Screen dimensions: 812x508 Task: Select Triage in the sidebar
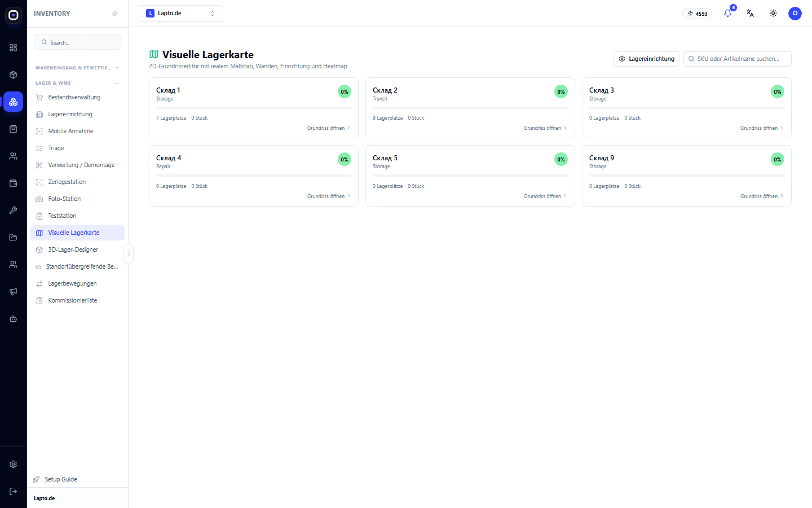(77, 148)
